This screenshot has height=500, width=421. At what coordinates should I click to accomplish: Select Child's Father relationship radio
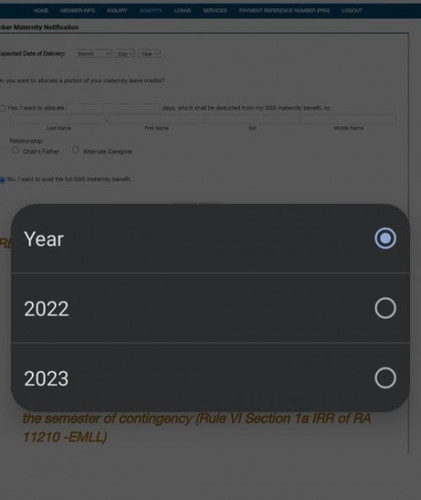pos(15,150)
